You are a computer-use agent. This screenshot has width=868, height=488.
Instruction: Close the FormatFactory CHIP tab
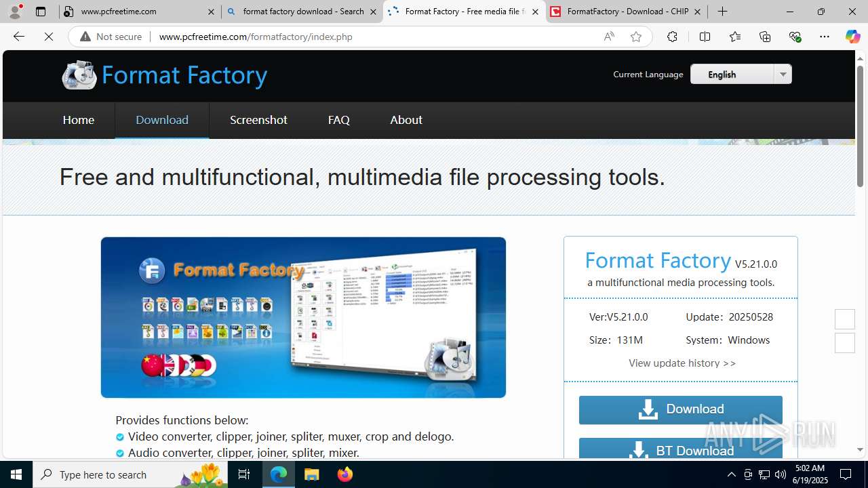click(x=697, y=12)
